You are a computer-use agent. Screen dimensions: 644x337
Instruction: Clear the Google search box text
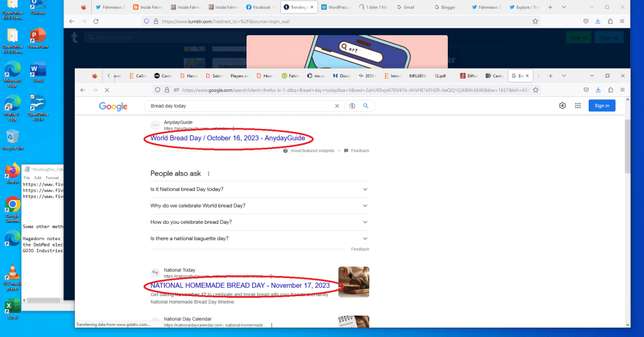[x=337, y=106]
